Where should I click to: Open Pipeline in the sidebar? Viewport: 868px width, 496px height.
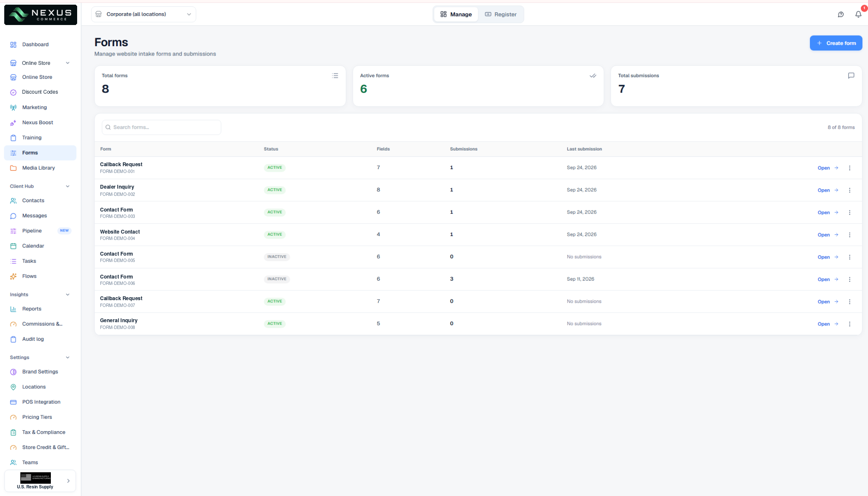(x=40, y=231)
